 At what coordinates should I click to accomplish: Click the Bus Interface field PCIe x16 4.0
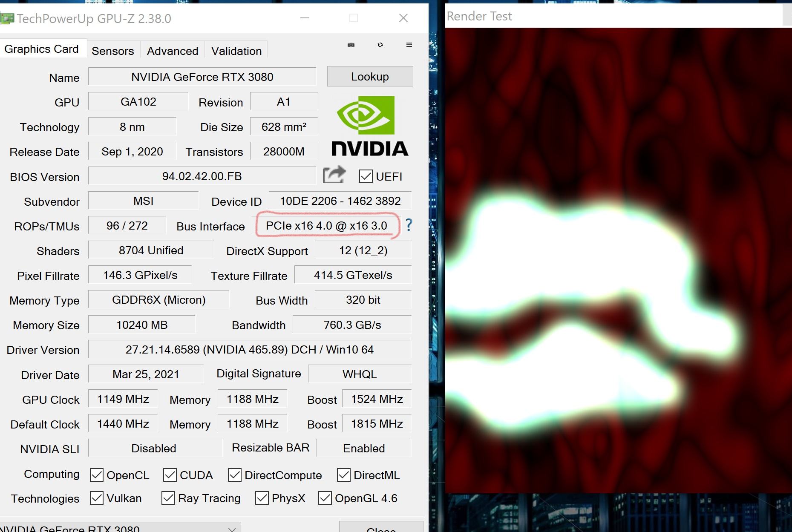point(327,226)
